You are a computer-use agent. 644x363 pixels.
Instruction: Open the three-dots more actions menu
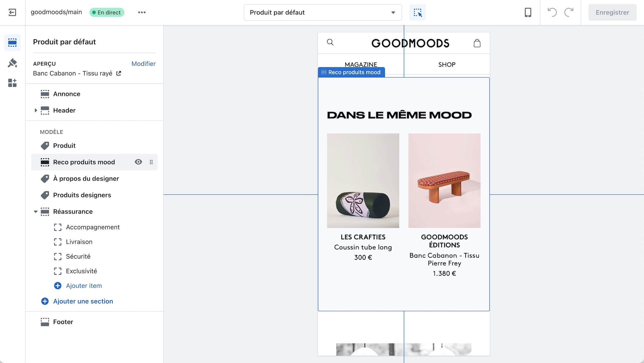tap(142, 12)
